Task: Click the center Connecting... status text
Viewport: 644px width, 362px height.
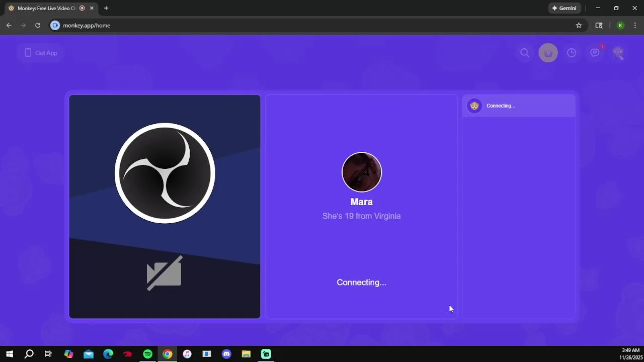Action: (361, 282)
